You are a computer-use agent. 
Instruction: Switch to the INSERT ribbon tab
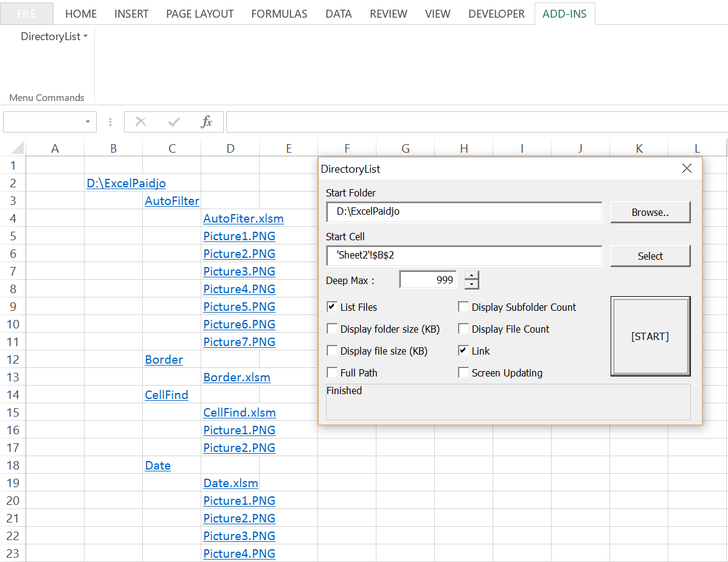point(131,14)
